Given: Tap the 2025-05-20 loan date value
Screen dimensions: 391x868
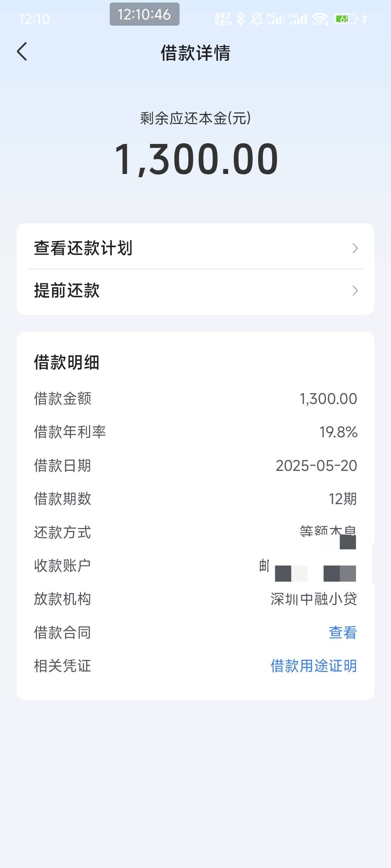Looking at the screenshot, I should tap(316, 466).
